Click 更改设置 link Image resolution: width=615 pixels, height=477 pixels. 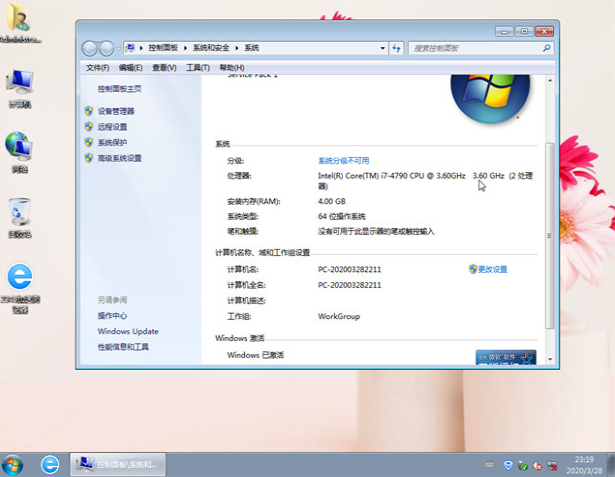[493, 269]
